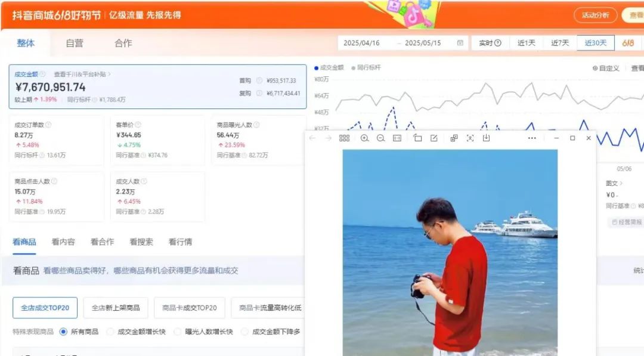
Task: Click the 经营周报 button
Action: tap(626, 222)
